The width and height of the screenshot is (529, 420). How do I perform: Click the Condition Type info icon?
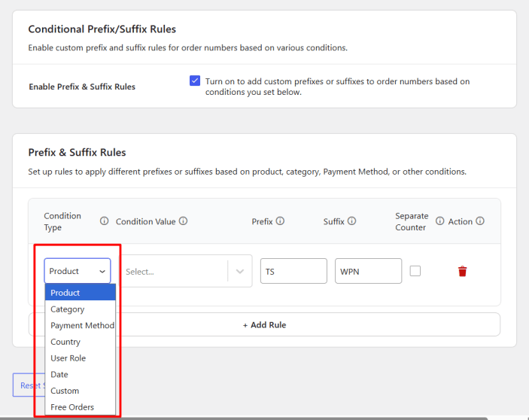pyautogui.click(x=105, y=221)
